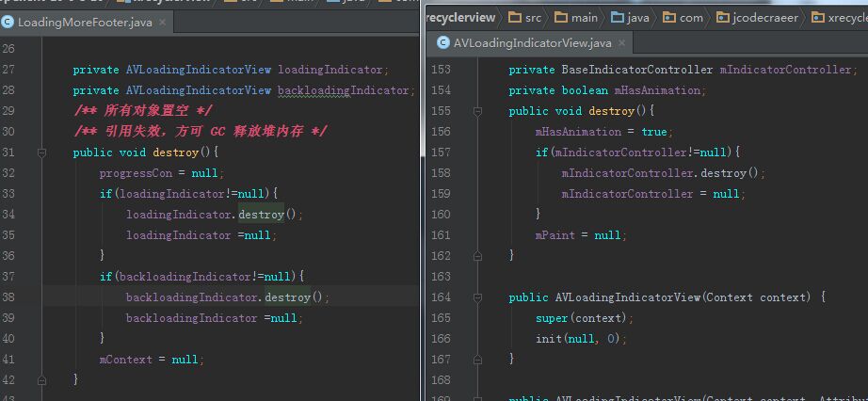Open the src folder breadcrumb

(524, 18)
